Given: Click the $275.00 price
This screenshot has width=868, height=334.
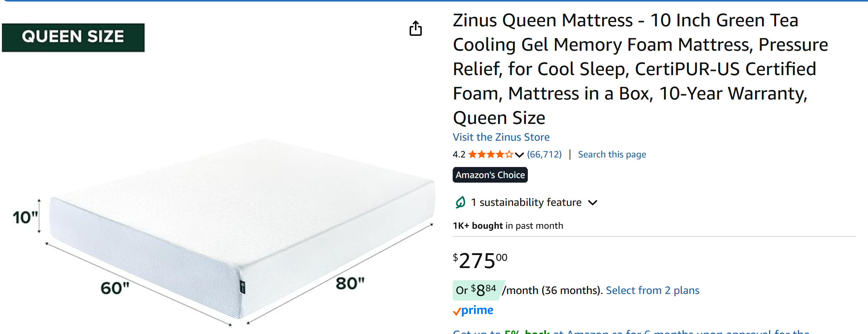Looking at the screenshot, I should (480, 261).
